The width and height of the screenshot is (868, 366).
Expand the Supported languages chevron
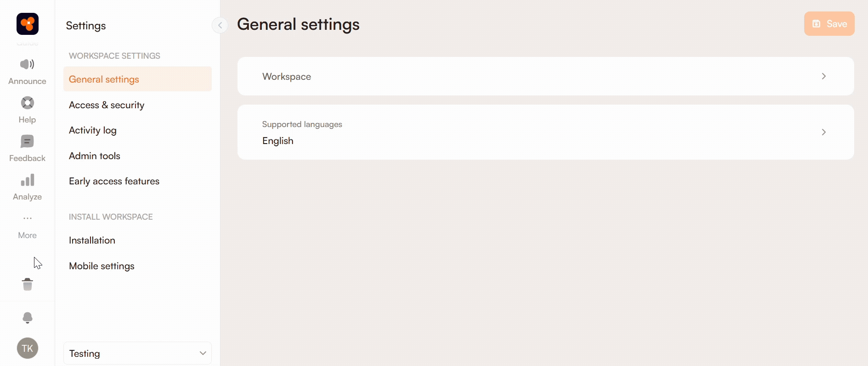[823, 132]
